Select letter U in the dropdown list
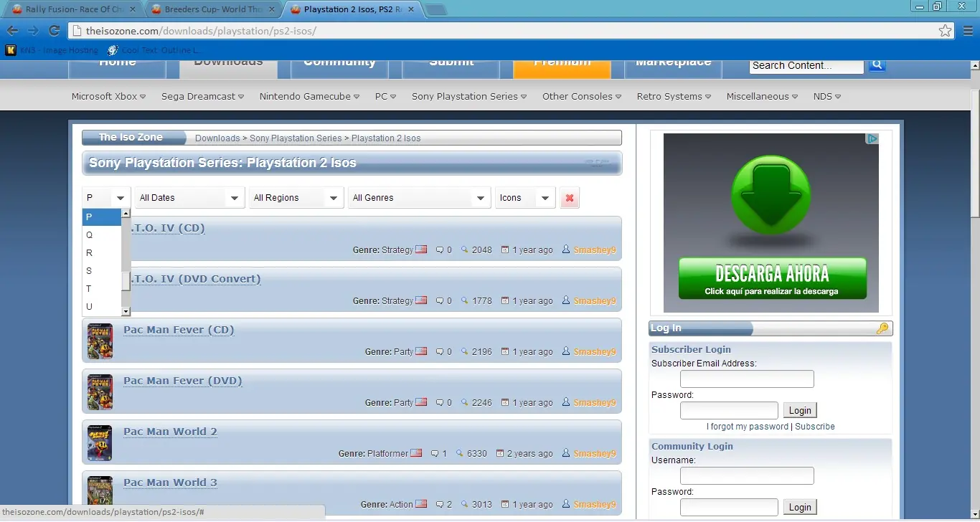 pos(102,307)
